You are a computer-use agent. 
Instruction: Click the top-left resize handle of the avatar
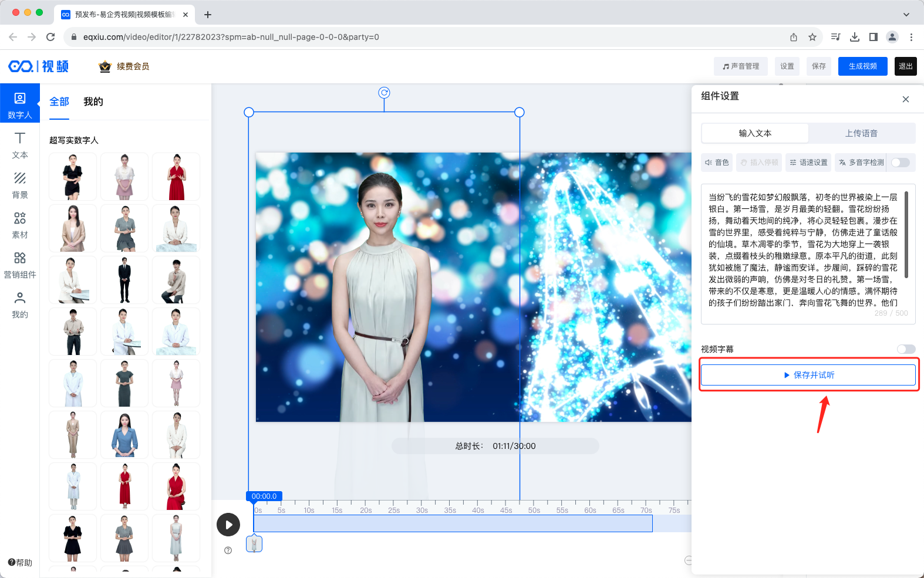click(x=249, y=112)
